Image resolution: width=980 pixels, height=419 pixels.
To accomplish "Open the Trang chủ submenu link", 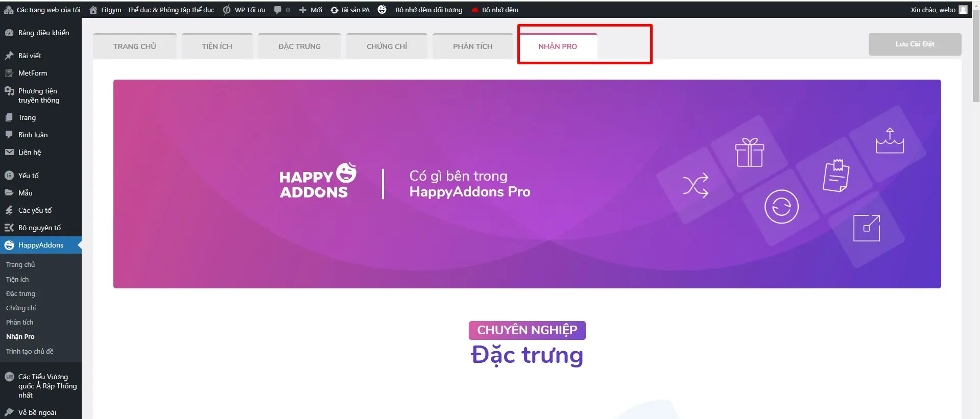I will pos(20,264).
